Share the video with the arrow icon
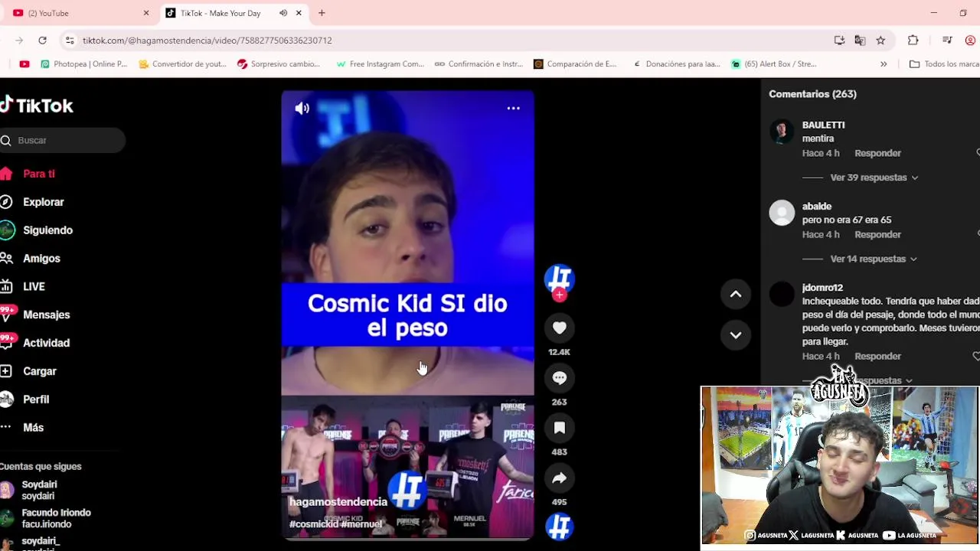 coord(560,478)
